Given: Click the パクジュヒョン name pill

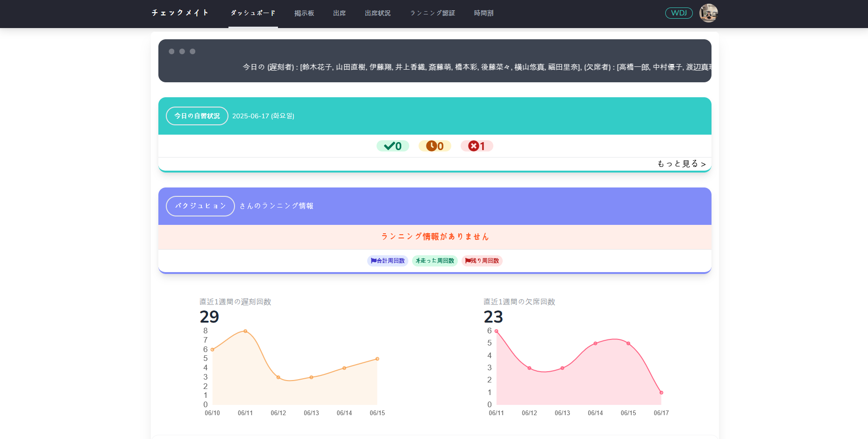Looking at the screenshot, I should click(200, 206).
